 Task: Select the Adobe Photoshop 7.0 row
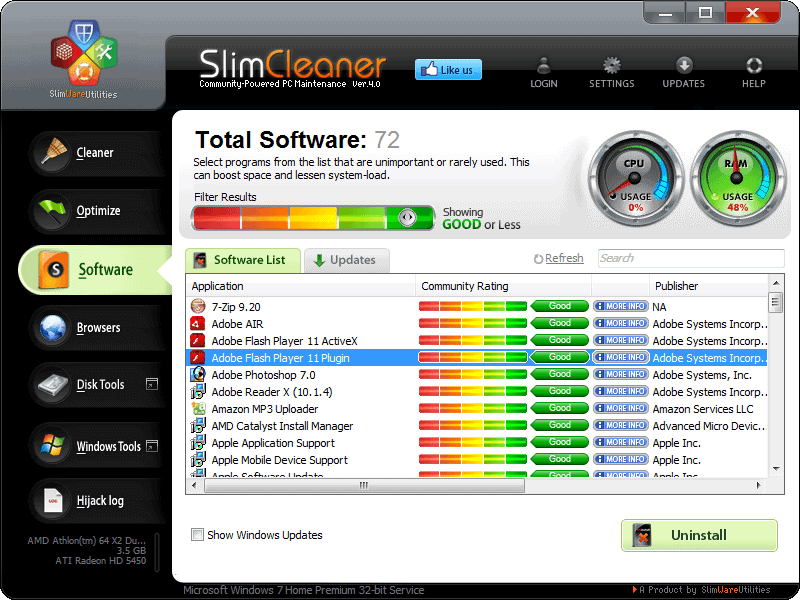[x=300, y=374]
